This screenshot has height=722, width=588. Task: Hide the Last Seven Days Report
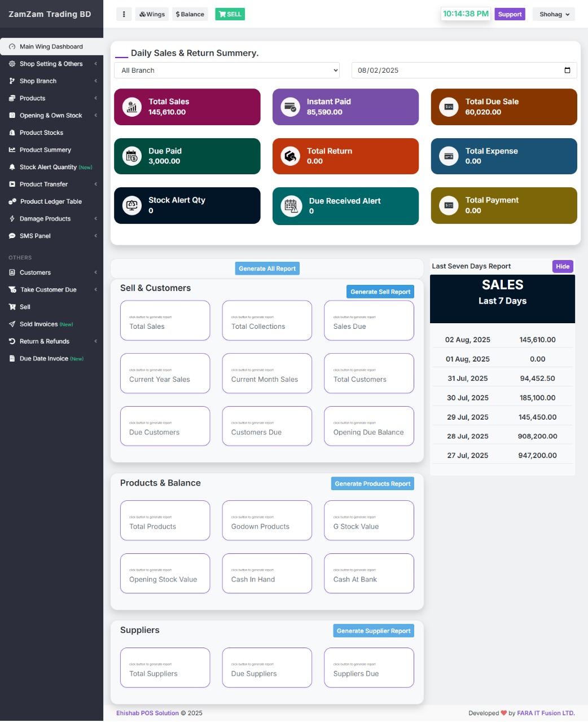[562, 266]
